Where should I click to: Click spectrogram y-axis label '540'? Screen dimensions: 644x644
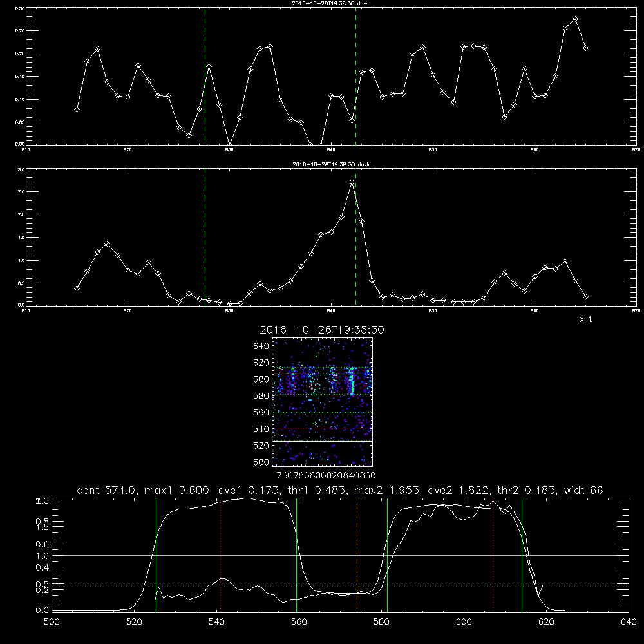click(261, 429)
